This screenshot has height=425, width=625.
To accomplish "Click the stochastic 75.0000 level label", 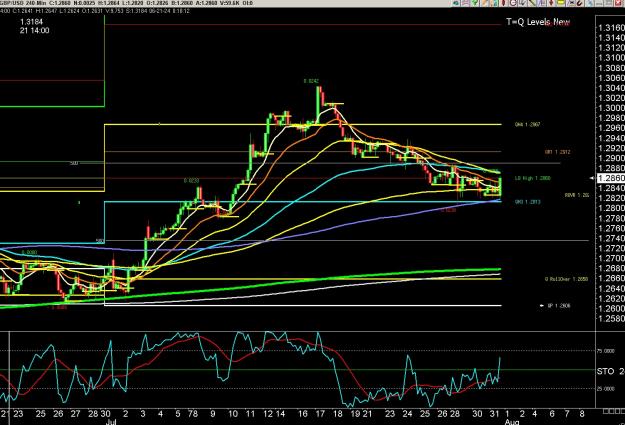I will point(605,351).
